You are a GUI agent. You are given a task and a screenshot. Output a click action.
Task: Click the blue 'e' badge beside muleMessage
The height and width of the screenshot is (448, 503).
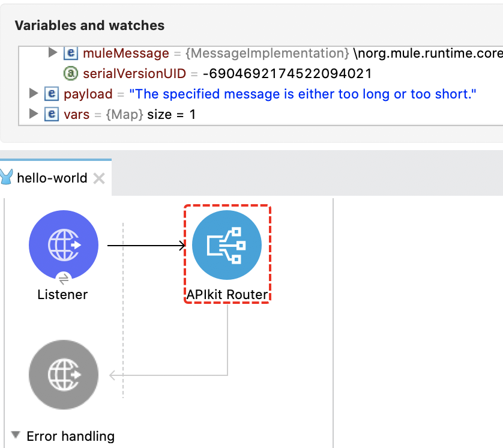click(x=71, y=53)
